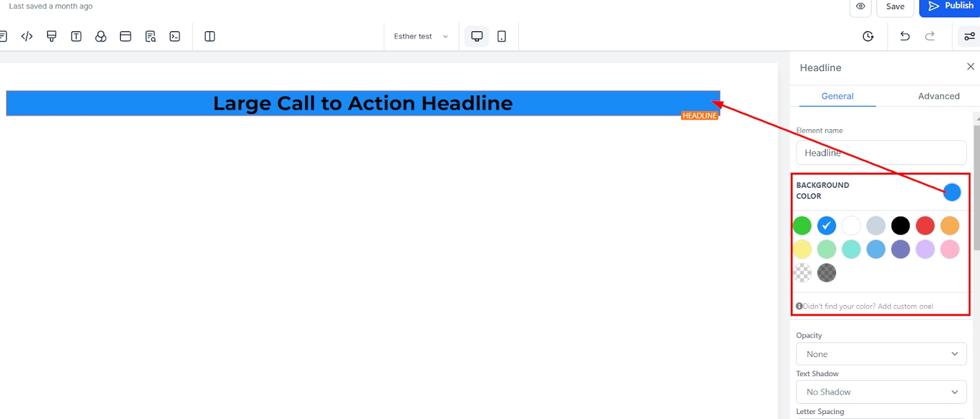Click the paint brush styles icon
The width and height of the screenshot is (980, 419).
coord(51,36)
